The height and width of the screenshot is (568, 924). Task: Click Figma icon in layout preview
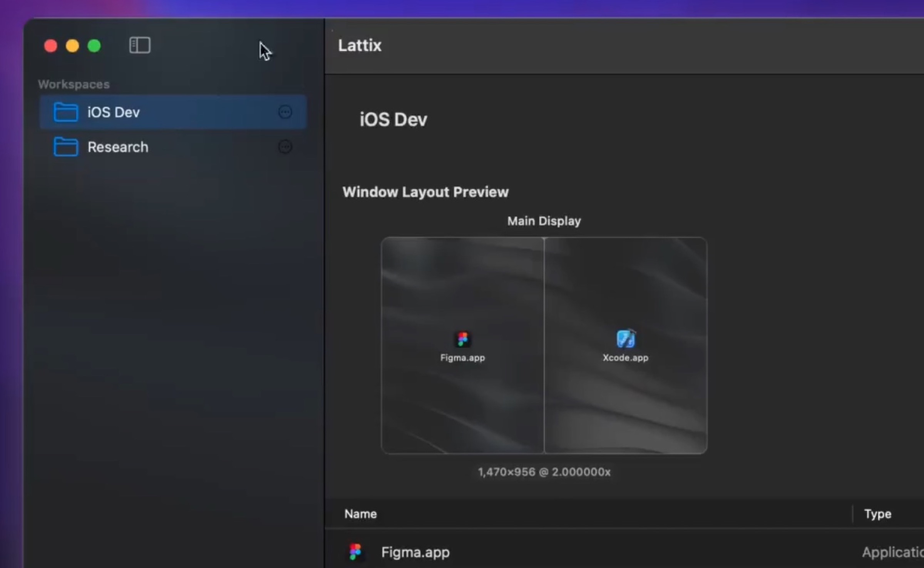[x=462, y=339]
